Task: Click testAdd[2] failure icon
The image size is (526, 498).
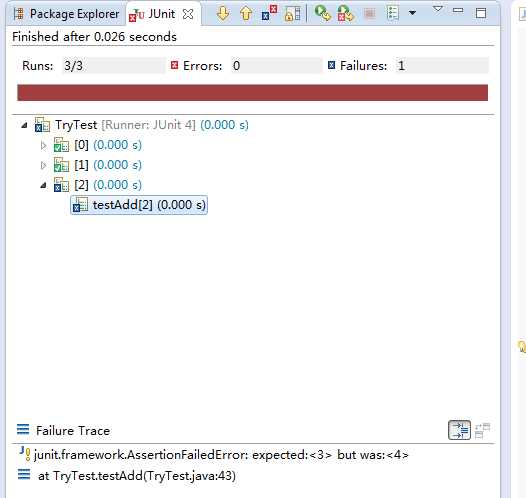Action: coord(81,205)
